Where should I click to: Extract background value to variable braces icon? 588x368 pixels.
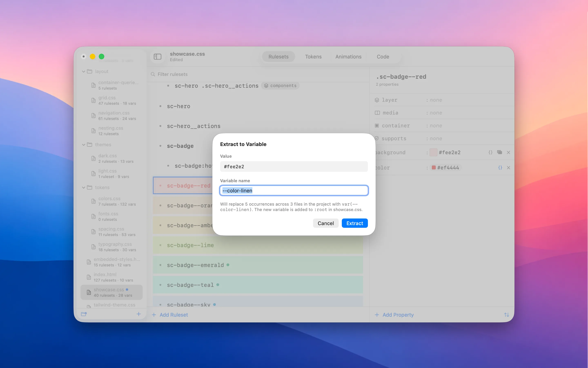click(x=490, y=152)
